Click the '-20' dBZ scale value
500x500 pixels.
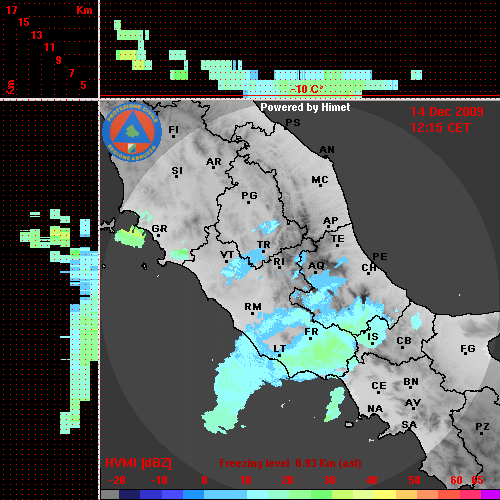tap(117, 480)
